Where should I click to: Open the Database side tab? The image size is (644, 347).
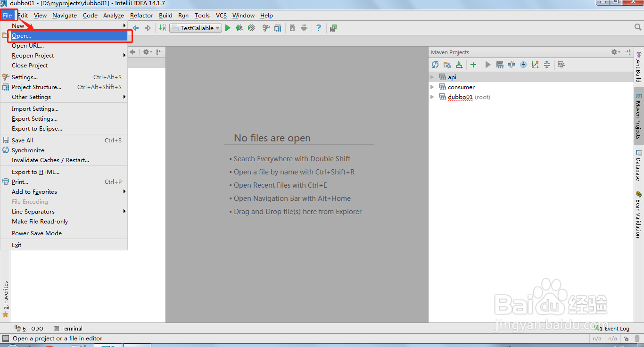tap(638, 165)
